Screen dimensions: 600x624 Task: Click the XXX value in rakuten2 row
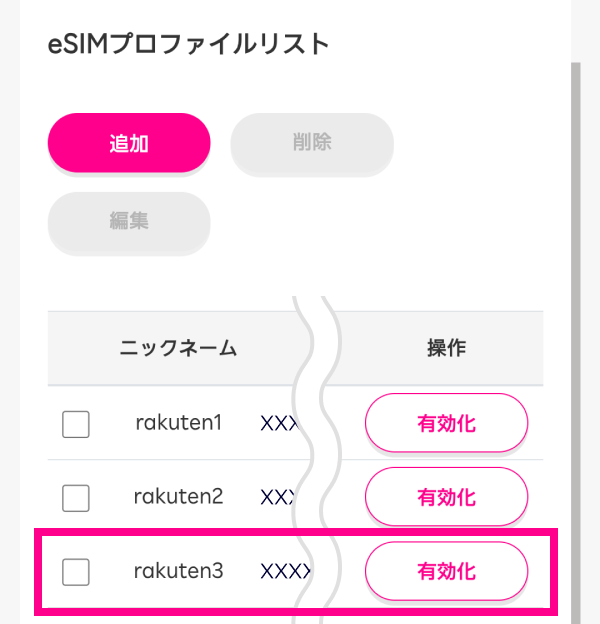click(276, 497)
